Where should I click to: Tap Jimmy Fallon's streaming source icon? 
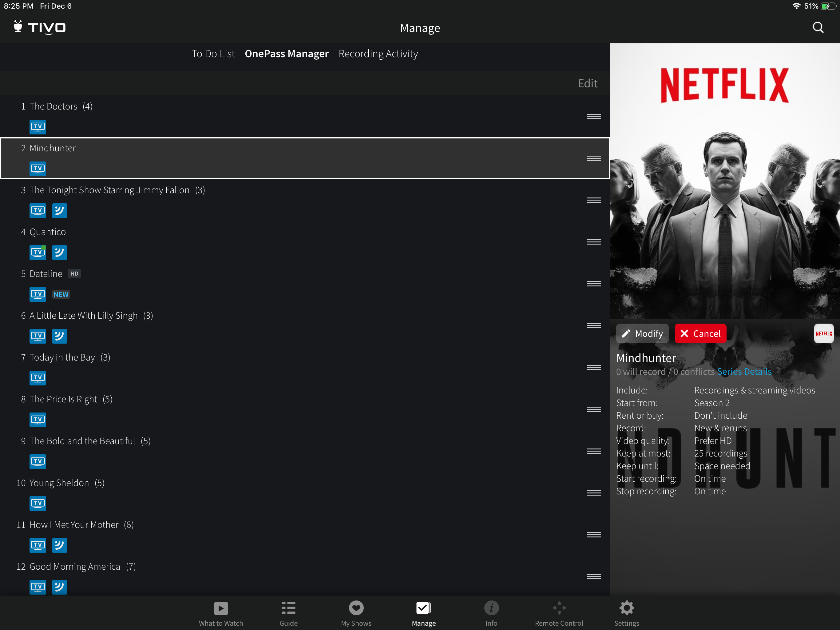click(59, 210)
